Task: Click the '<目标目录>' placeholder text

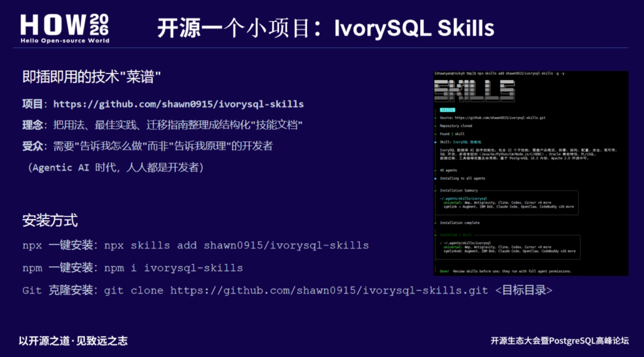Action: 524,290
